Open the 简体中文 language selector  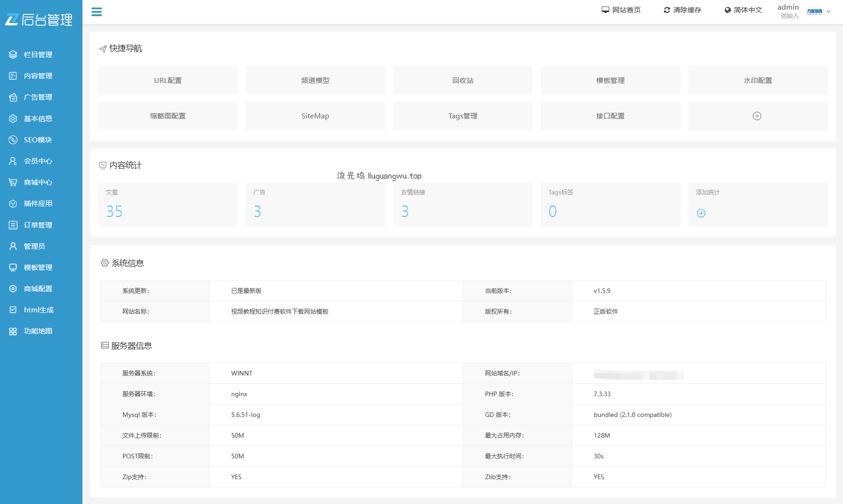click(743, 10)
